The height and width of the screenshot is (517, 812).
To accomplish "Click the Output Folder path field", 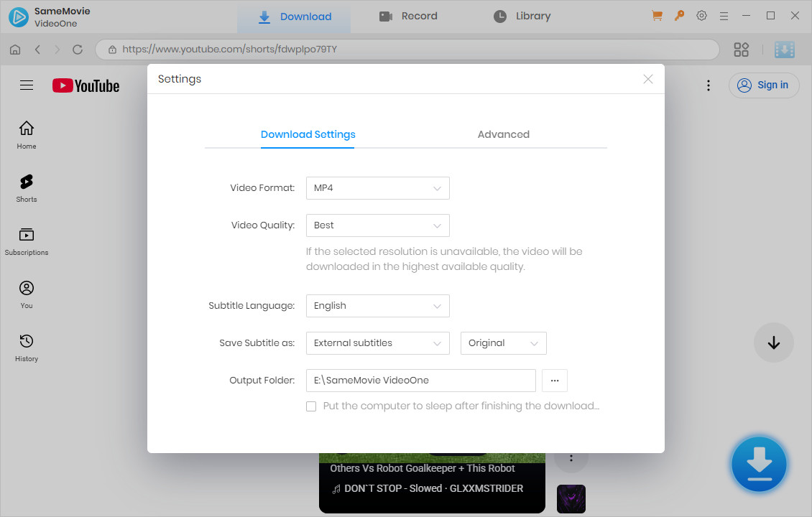I will 420,381.
